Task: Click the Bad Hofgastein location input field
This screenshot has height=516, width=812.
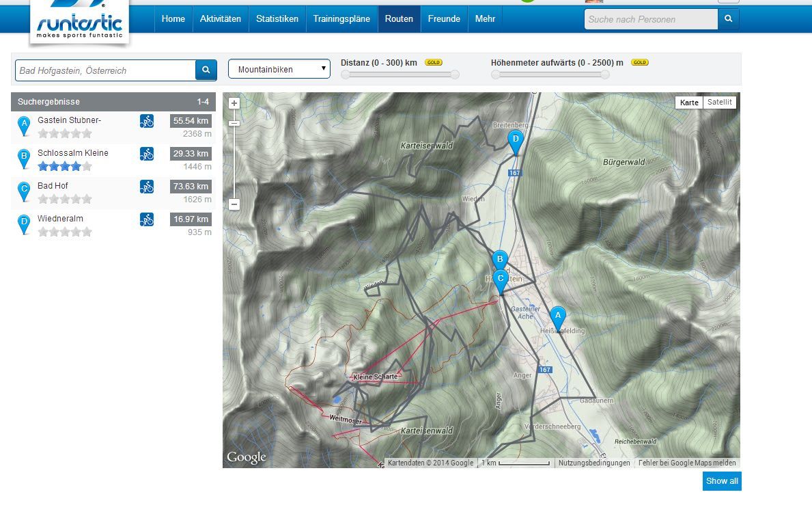Action: pyautogui.click(x=105, y=70)
